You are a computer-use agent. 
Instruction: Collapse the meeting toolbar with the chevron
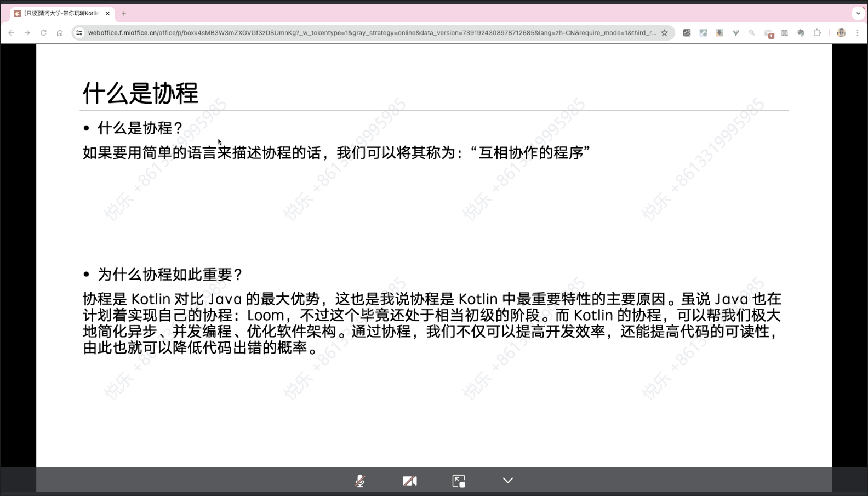(508, 481)
